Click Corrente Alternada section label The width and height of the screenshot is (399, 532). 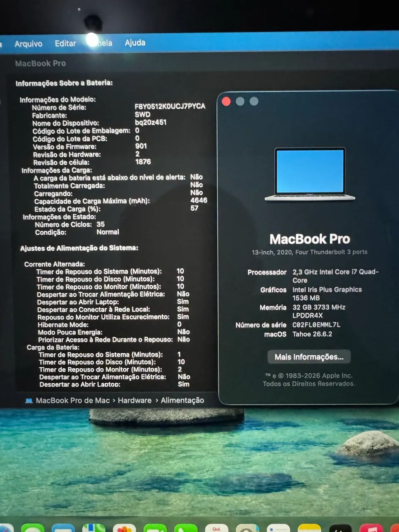[x=54, y=264]
